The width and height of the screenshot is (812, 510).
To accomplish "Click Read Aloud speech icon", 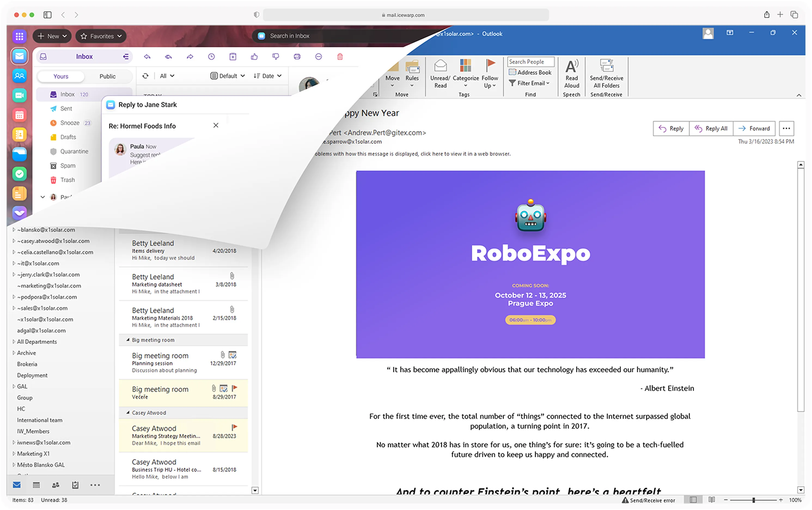I will coord(572,66).
